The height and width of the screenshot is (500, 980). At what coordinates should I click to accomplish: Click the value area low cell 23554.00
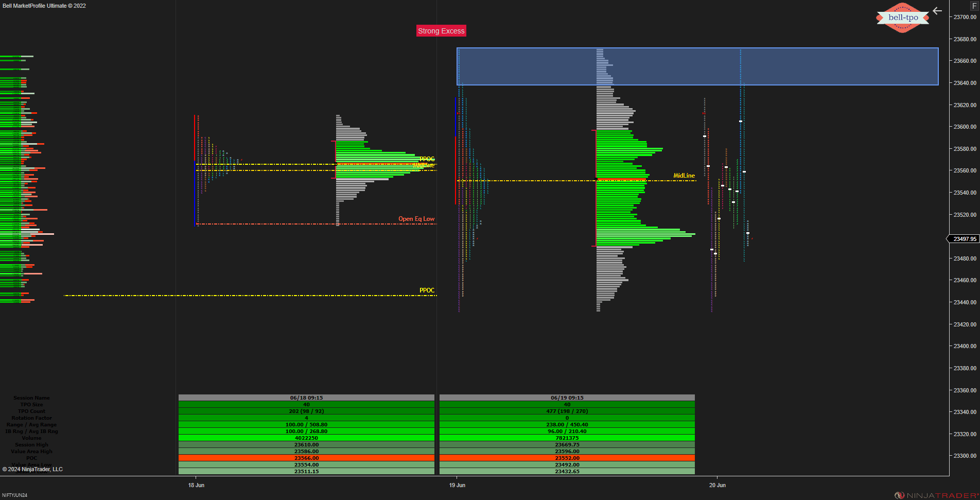tap(306, 464)
